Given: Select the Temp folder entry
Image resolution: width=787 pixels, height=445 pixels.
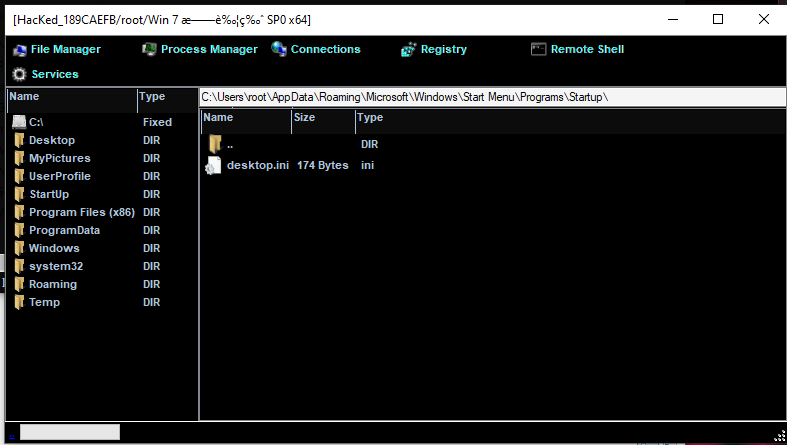Looking at the screenshot, I should pyautogui.click(x=44, y=302).
